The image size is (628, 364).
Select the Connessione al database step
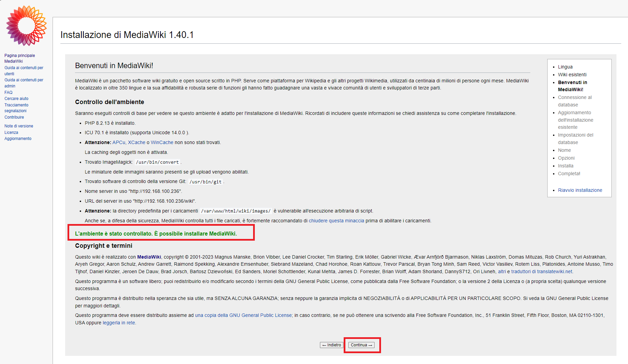tap(575, 101)
